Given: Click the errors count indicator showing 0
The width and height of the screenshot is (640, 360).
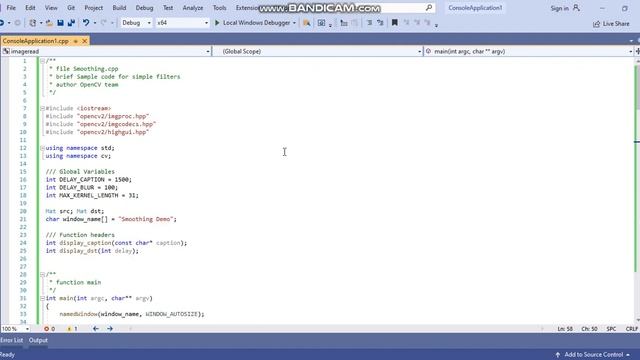Looking at the screenshot, I should (x=49, y=329).
